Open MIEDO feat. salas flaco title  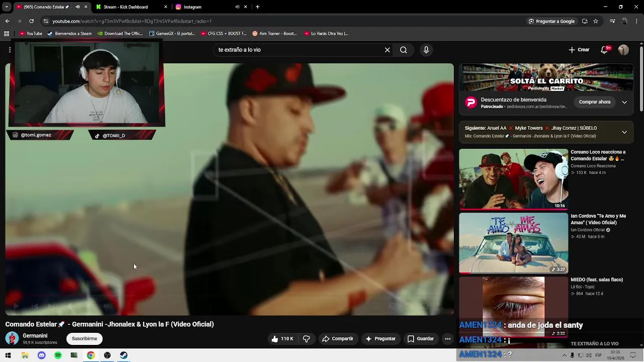[x=597, y=280]
